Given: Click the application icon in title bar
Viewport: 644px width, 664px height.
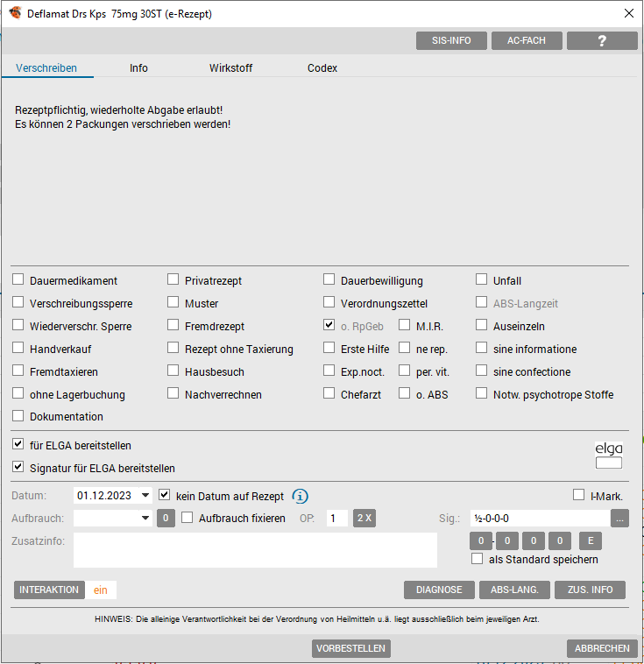Looking at the screenshot, I should (15, 13).
